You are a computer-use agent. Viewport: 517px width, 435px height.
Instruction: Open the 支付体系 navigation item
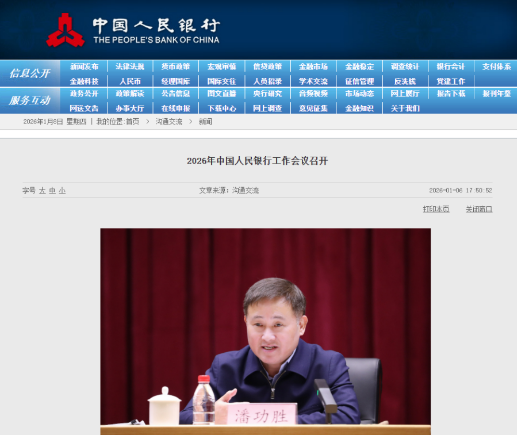coord(497,67)
